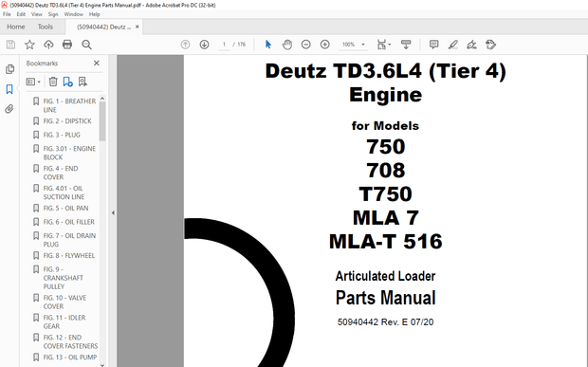
Task: Open the File menu
Action: (7, 14)
